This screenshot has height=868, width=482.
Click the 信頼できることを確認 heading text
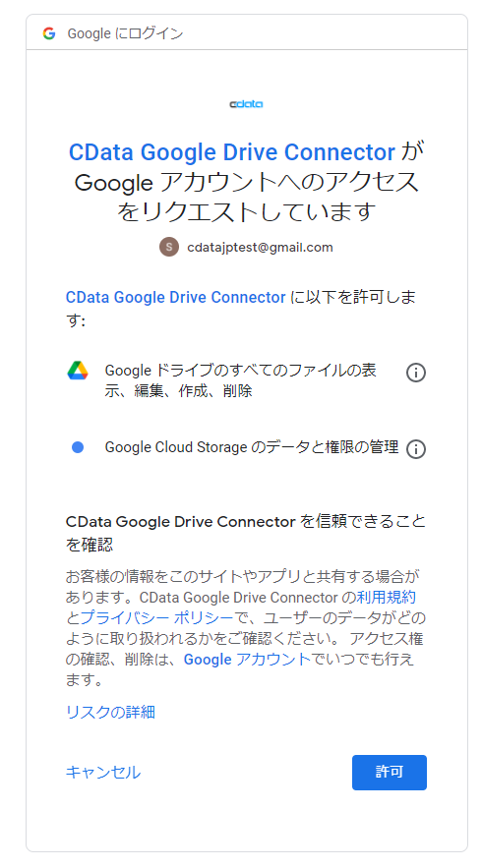[x=246, y=532]
